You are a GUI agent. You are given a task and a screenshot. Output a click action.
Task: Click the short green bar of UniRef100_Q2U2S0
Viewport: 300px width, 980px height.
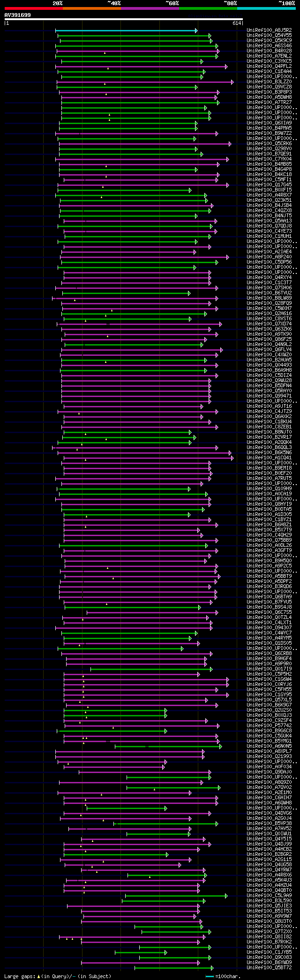115,710
